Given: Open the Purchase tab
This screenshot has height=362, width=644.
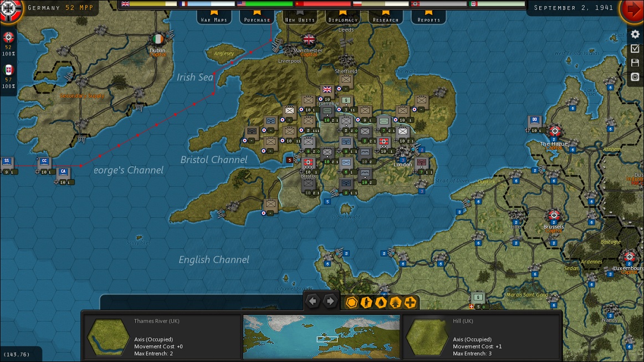Looking at the screenshot, I should click(257, 17).
